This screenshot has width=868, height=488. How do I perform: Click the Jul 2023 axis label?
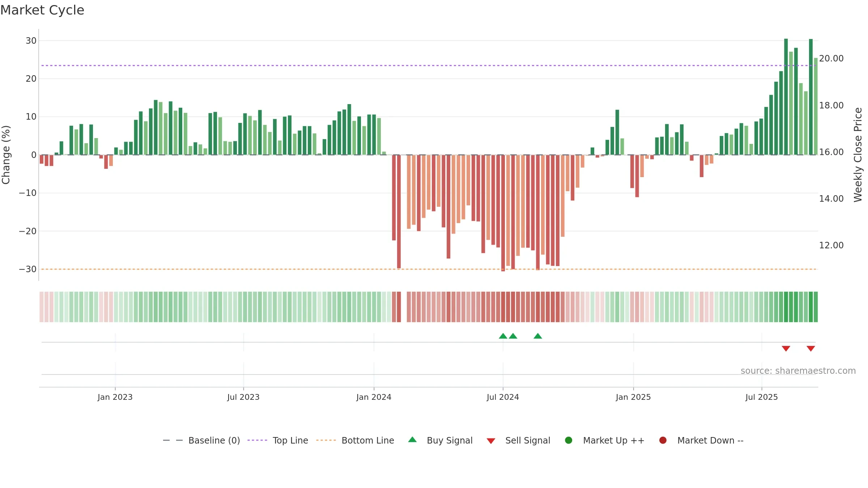243,397
